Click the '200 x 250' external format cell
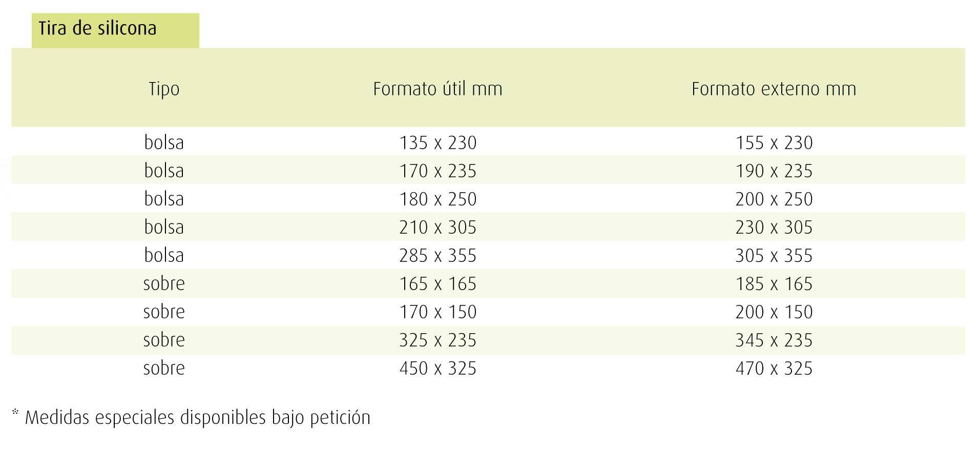Screen dimensions: 980x449 [774, 199]
